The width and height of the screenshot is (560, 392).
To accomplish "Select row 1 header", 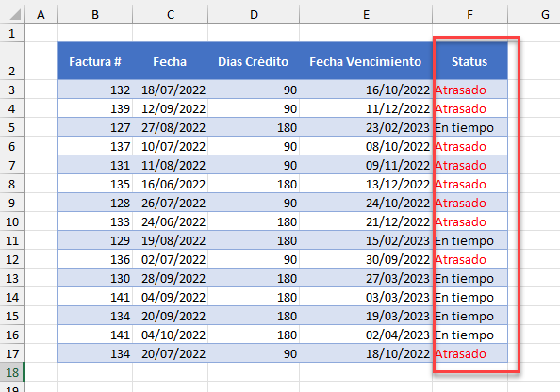I will click(12, 33).
